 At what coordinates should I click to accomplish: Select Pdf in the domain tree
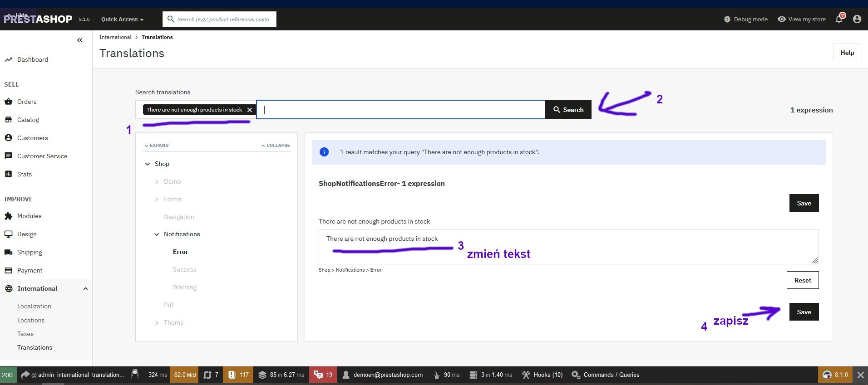pos(168,305)
